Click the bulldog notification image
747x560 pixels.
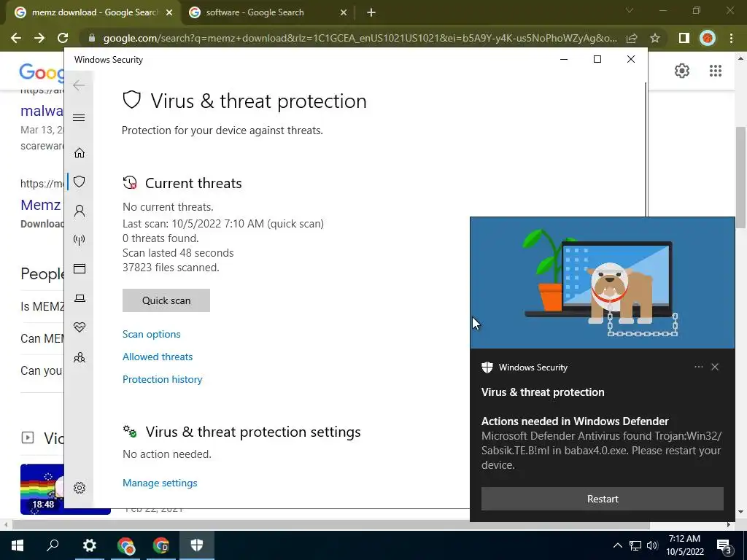602,283
